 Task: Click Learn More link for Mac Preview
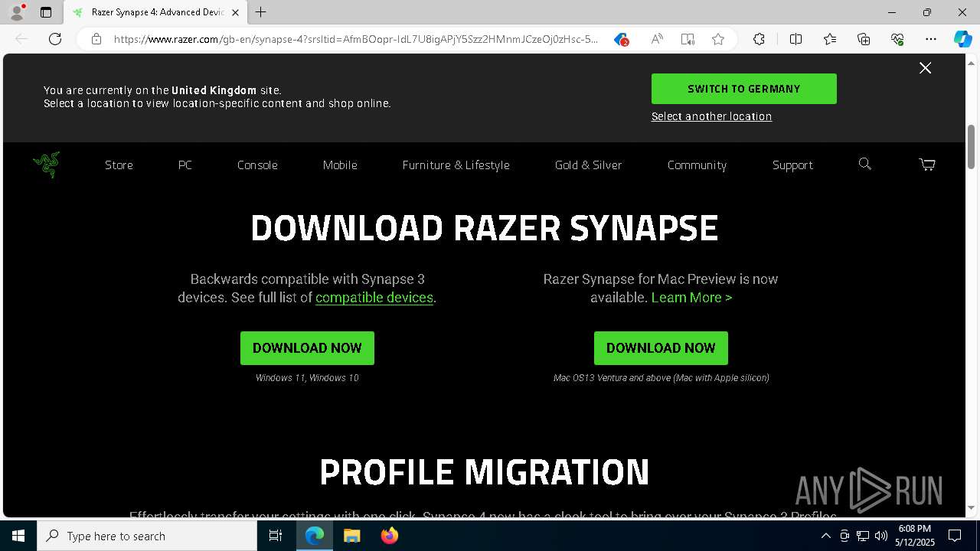pyautogui.click(x=691, y=298)
